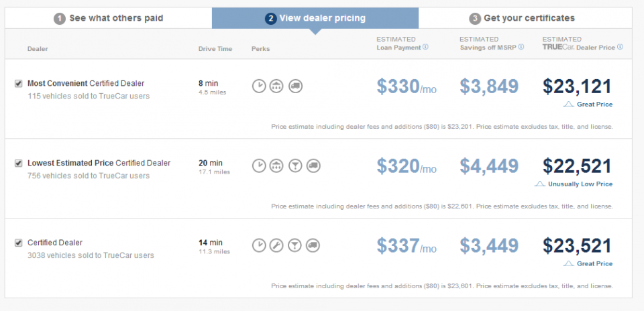Click the $337/mo loan payment
644x311 pixels.
(x=407, y=246)
